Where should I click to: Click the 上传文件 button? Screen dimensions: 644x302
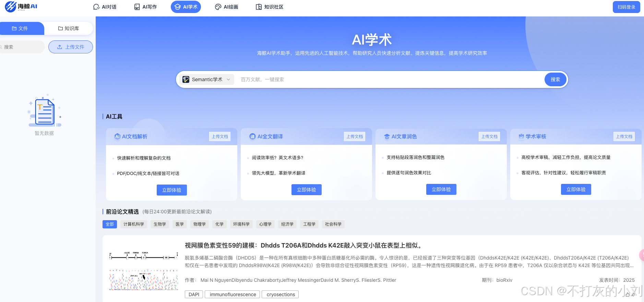tap(71, 47)
